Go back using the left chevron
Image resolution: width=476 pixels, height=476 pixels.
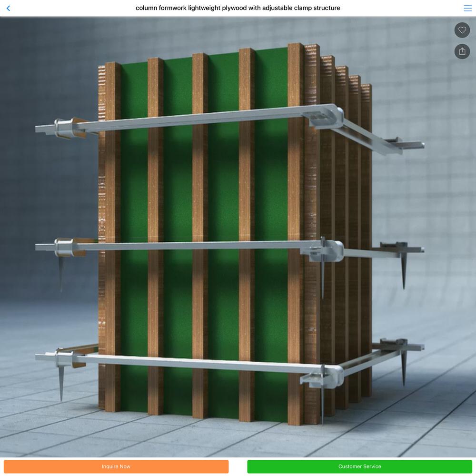(8, 8)
